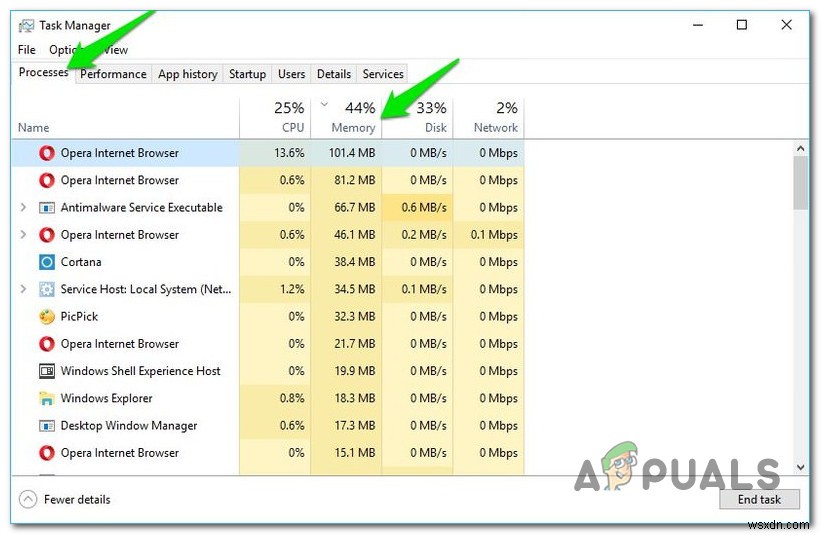Open the Users tab
821x535 pixels.
pos(291,74)
